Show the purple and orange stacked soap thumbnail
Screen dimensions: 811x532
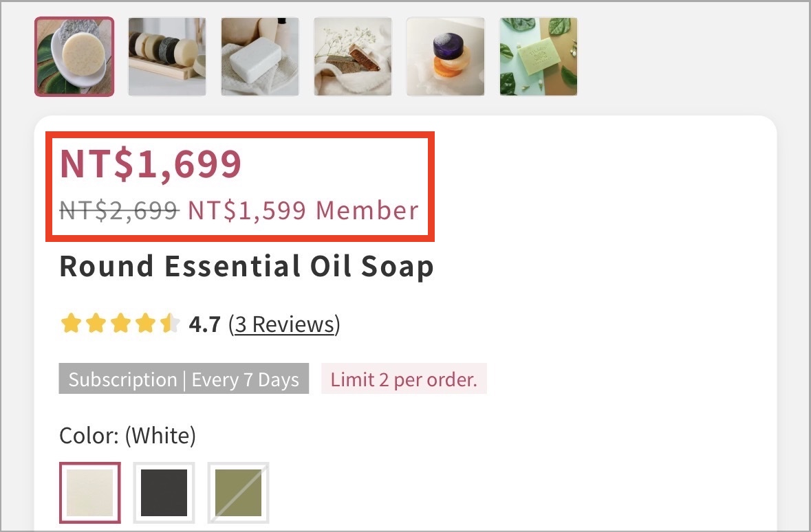(445, 57)
